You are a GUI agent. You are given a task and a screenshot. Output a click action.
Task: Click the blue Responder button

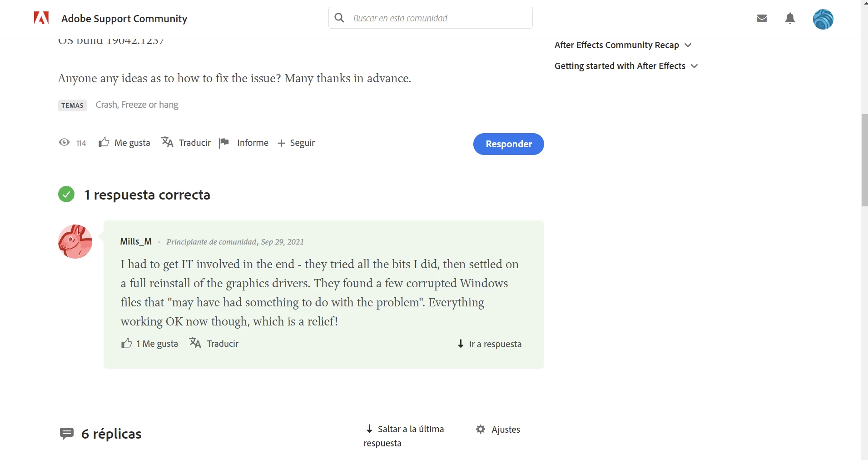tap(508, 144)
